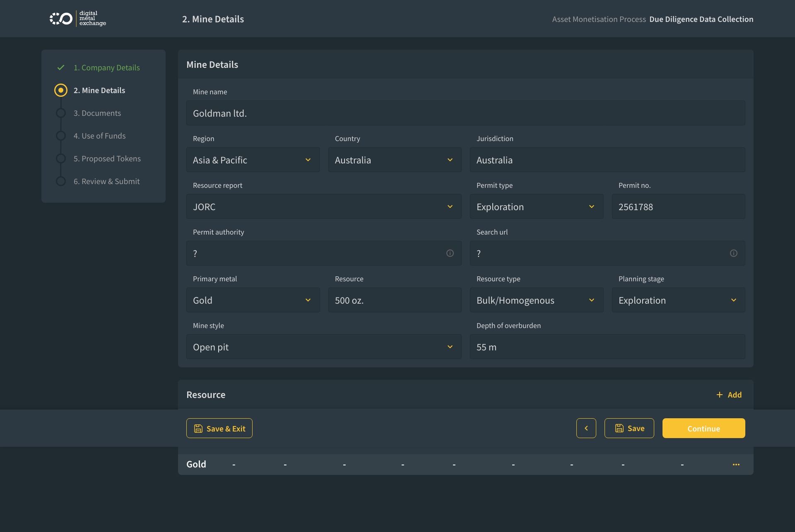Click the back arrow button

(586, 428)
